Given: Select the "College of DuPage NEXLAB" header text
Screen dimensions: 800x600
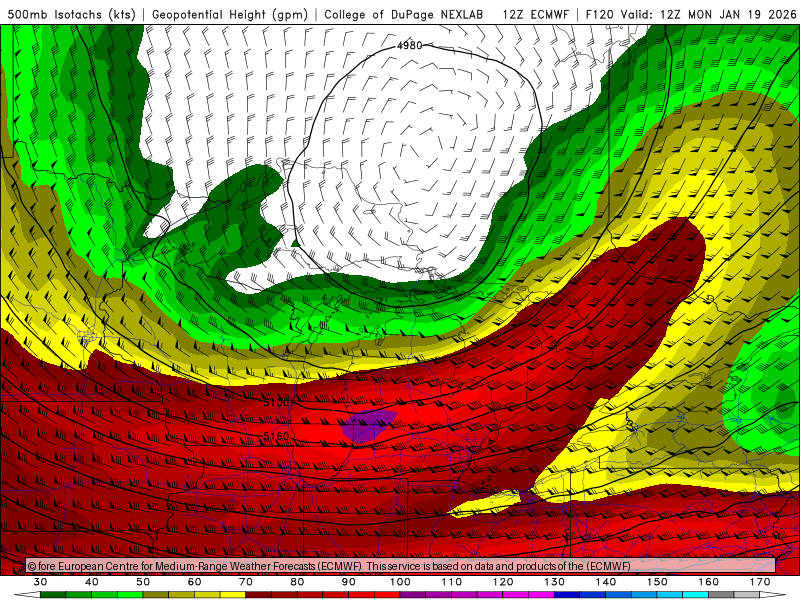Looking at the screenshot, I should (404, 15).
